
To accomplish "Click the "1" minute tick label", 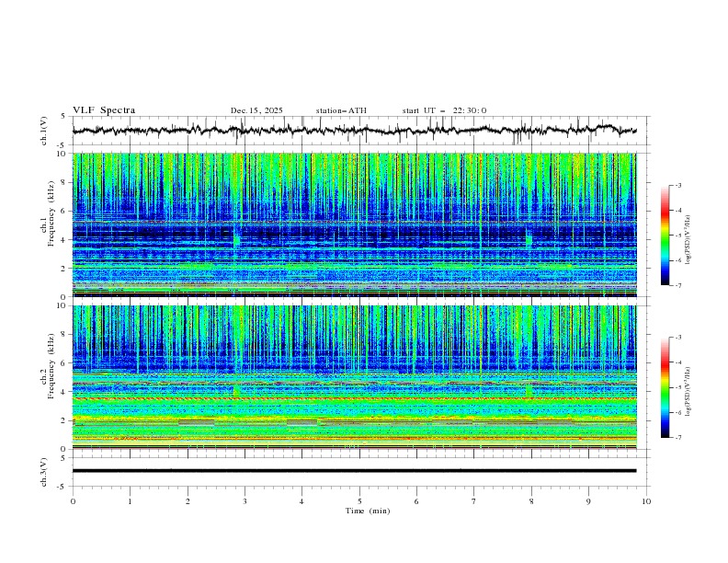I will [x=130, y=501].
